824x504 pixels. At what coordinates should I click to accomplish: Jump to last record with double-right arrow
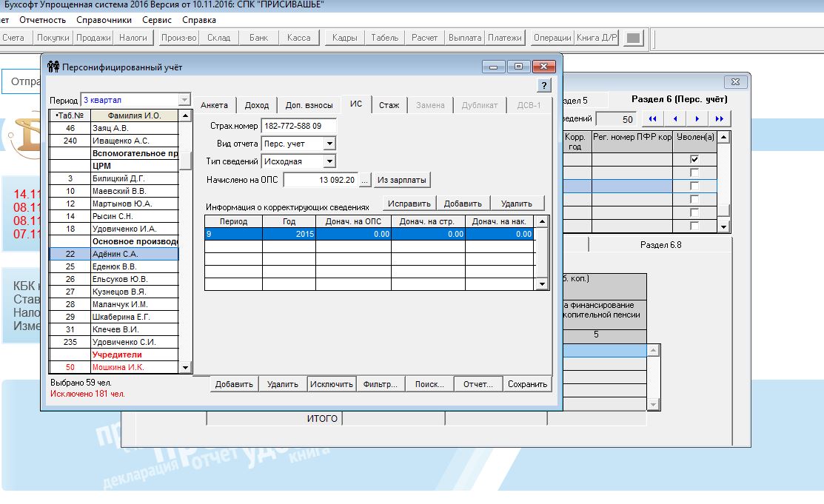(720, 118)
